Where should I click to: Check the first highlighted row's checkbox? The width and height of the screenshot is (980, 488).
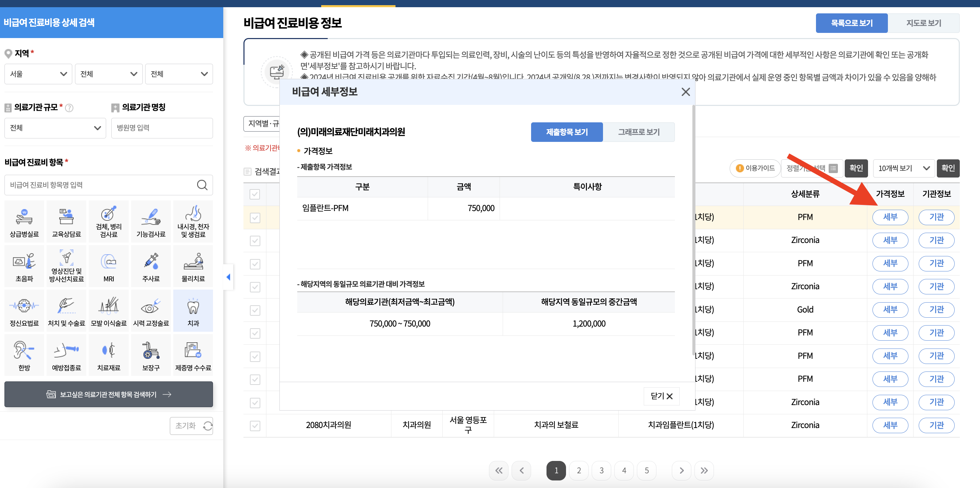255,217
